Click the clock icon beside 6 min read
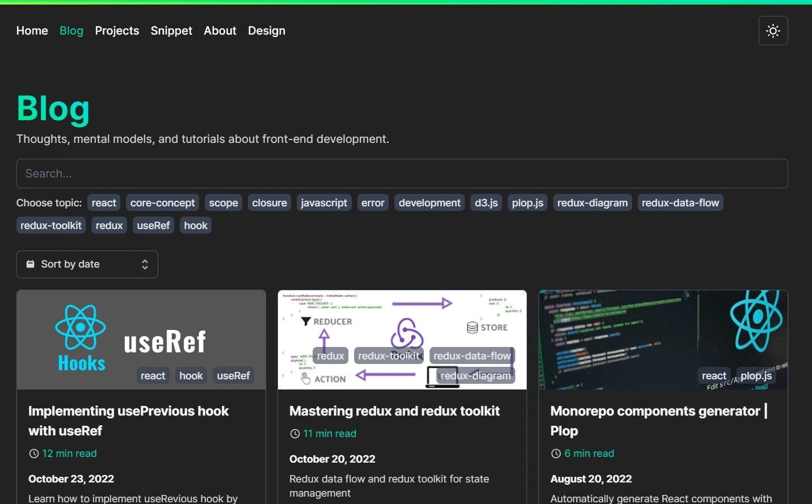812x504 pixels. point(556,454)
